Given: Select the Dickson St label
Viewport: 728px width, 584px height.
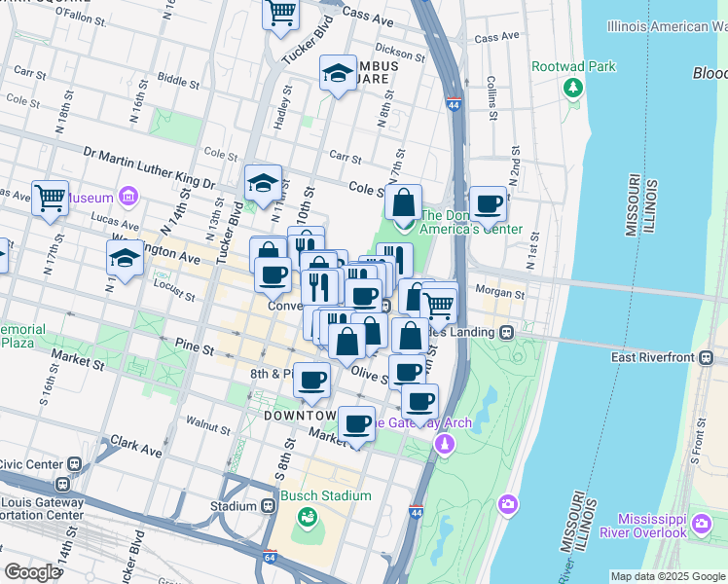Looking at the screenshot, I should click(400, 53).
